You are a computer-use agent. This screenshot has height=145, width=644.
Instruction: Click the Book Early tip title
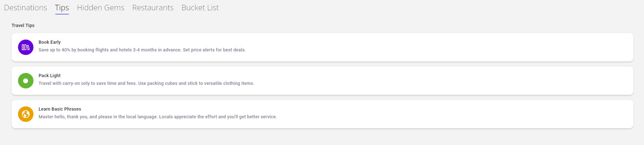pos(50,42)
